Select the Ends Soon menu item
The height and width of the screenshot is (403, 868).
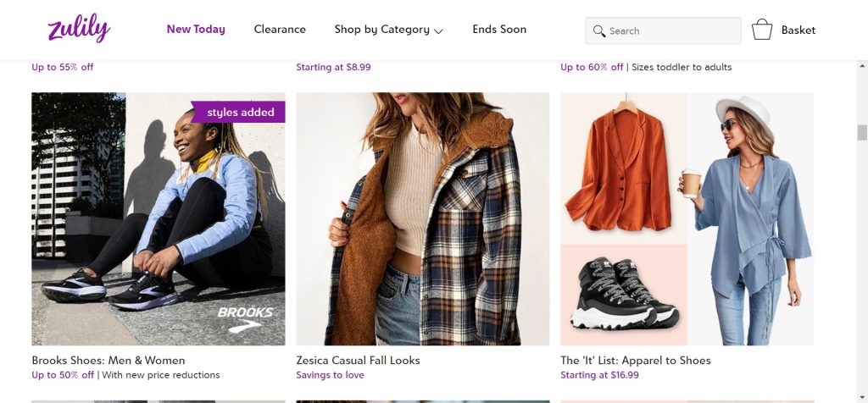(x=499, y=29)
